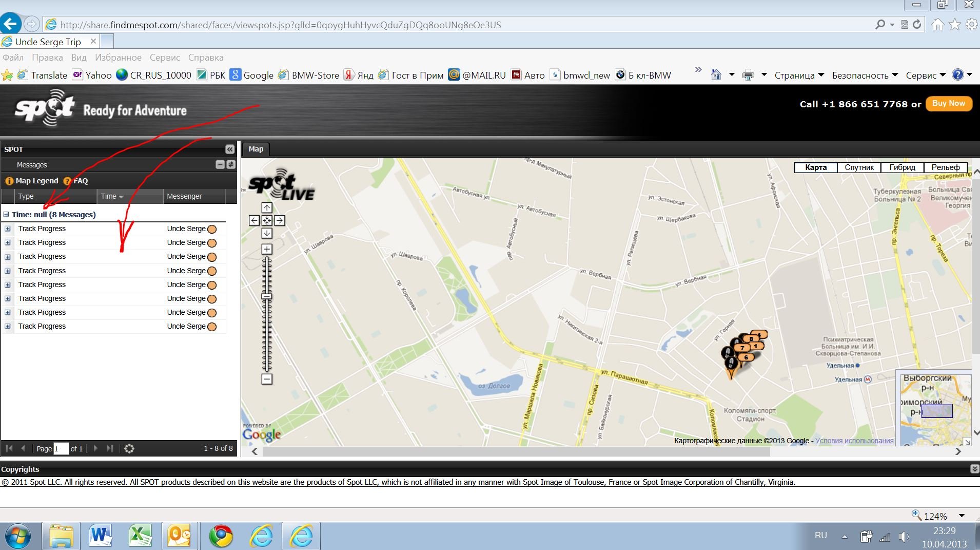Zoom out the map with minus
The image size is (980, 550).
tap(267, 379)
